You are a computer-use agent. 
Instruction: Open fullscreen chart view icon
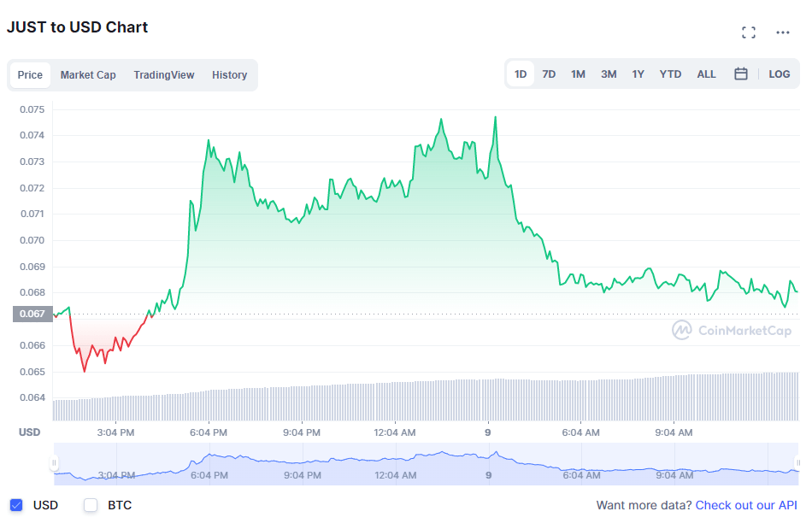click(x=749, y=32)
